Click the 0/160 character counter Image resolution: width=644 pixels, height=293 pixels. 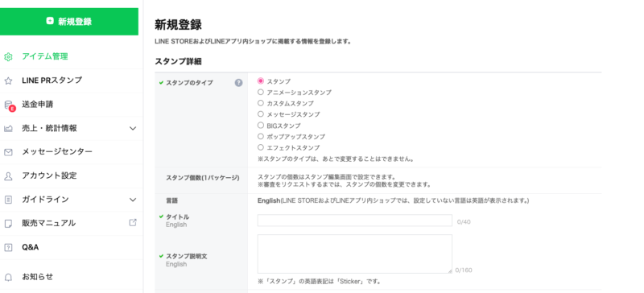pyautogui.click(x=464, y=270)
